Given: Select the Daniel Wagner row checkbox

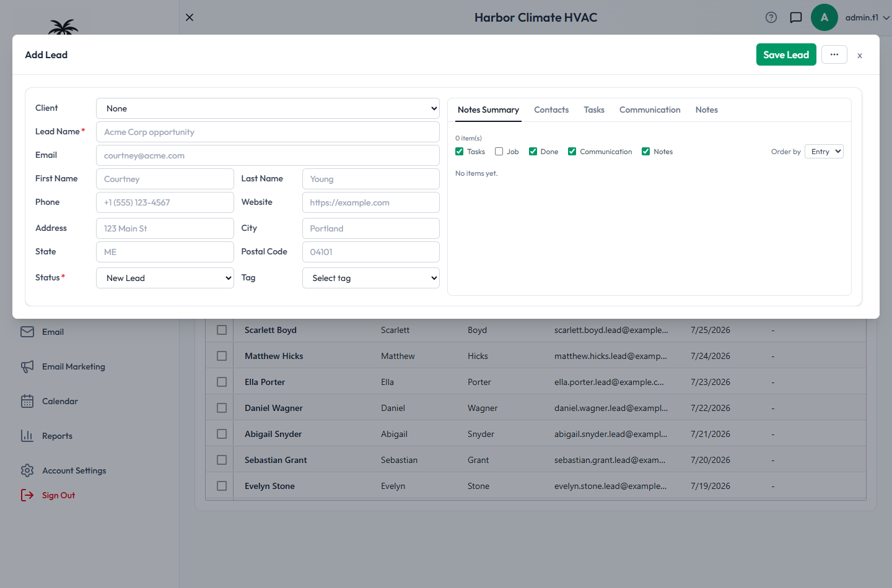Looking at the screenshot, I should pos(222,408).
